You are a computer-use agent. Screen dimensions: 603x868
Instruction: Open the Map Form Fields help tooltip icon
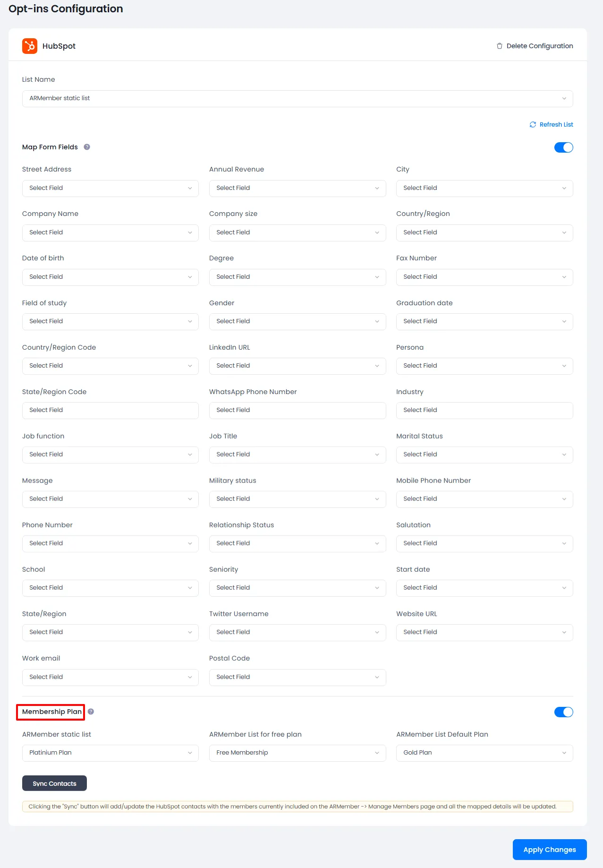pos(87,147)
